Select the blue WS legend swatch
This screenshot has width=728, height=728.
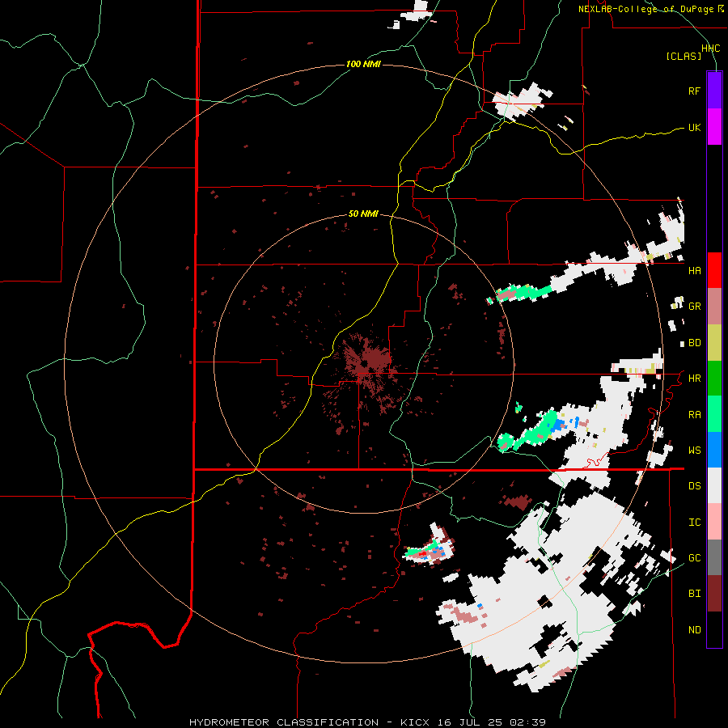click(x=714, y=450)
